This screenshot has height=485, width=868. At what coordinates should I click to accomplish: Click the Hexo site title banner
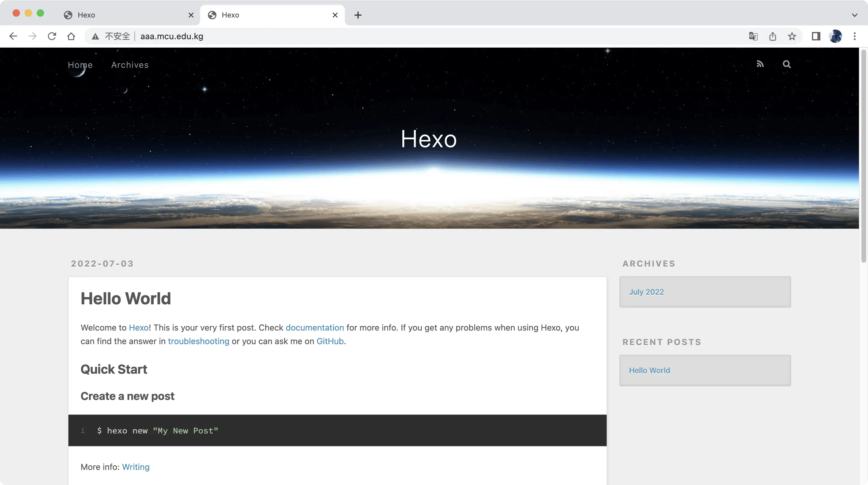[429, 139]
